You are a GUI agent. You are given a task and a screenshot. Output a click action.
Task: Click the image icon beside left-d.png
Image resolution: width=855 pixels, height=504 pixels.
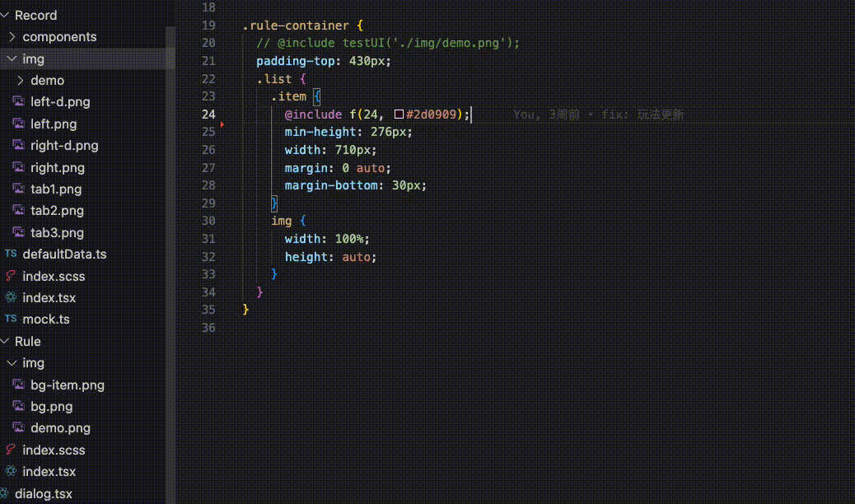click(x=18, y=102)
